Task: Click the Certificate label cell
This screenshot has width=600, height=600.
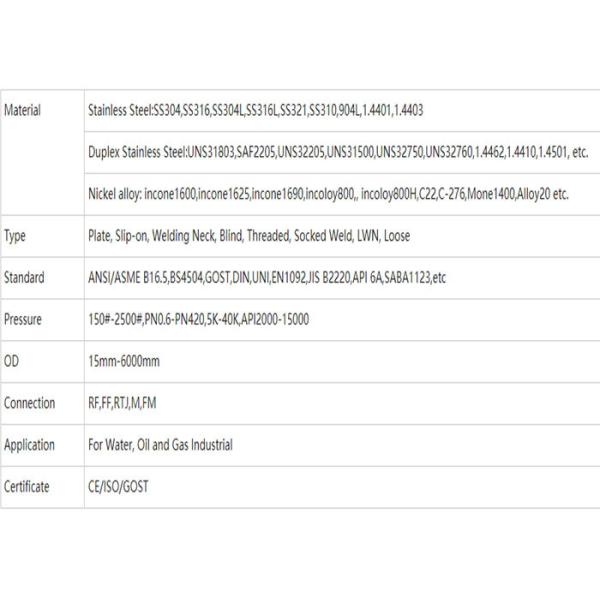Action: point(42,487)
